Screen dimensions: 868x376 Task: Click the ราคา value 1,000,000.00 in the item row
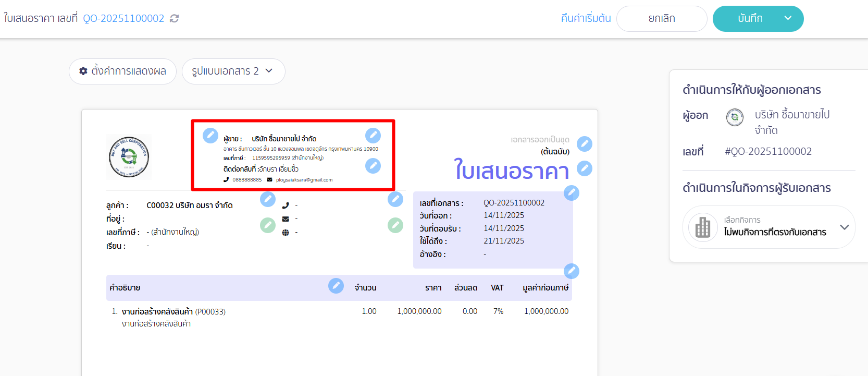point(419,311)
